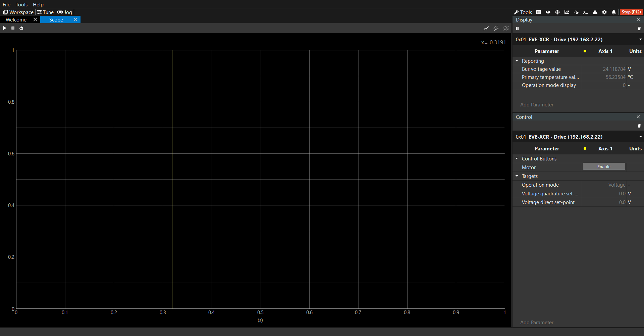644x336 pixels.
Task: Click the red Stop (F12) button
Action: point(631,12)
